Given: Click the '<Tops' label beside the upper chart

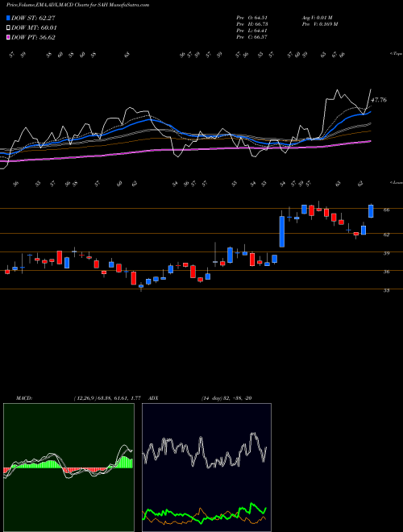Looking at the screenshot, I should point(396,54).
